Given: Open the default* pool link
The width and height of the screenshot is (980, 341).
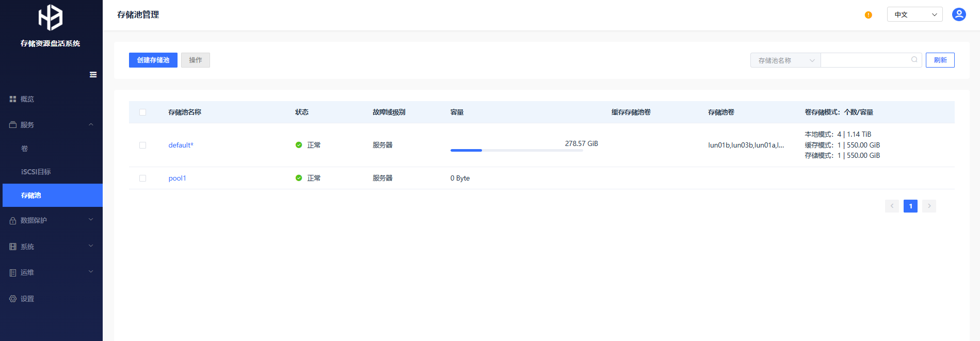Looking at the screenshot, I should pyautogui.click(x=181, y=145).
